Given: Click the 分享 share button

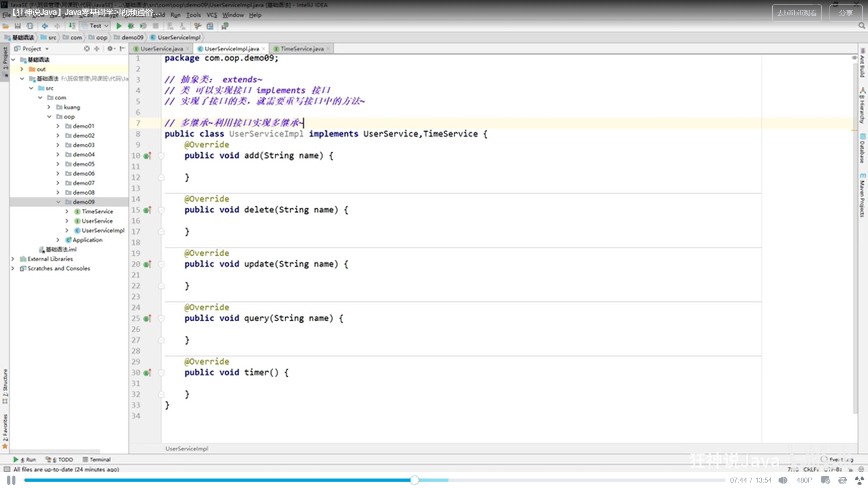Looking at the screenshot, I should tap(845, 13).
